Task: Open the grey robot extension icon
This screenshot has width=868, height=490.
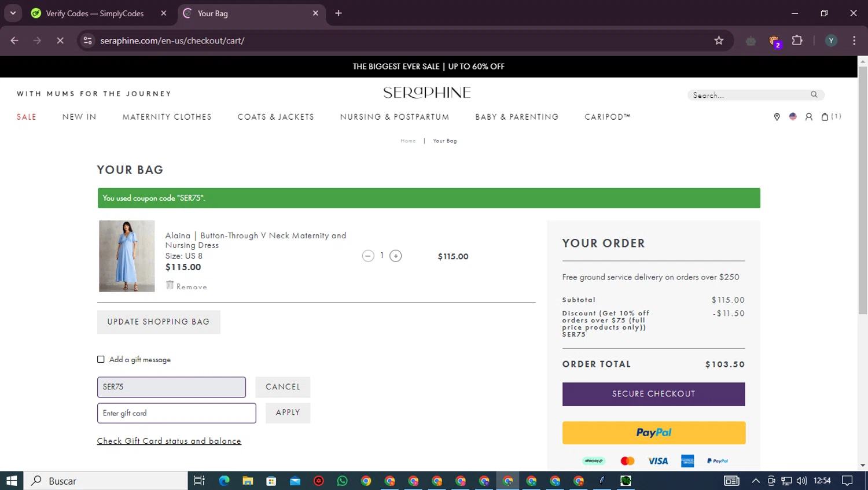Action: [x=751, y=41]
